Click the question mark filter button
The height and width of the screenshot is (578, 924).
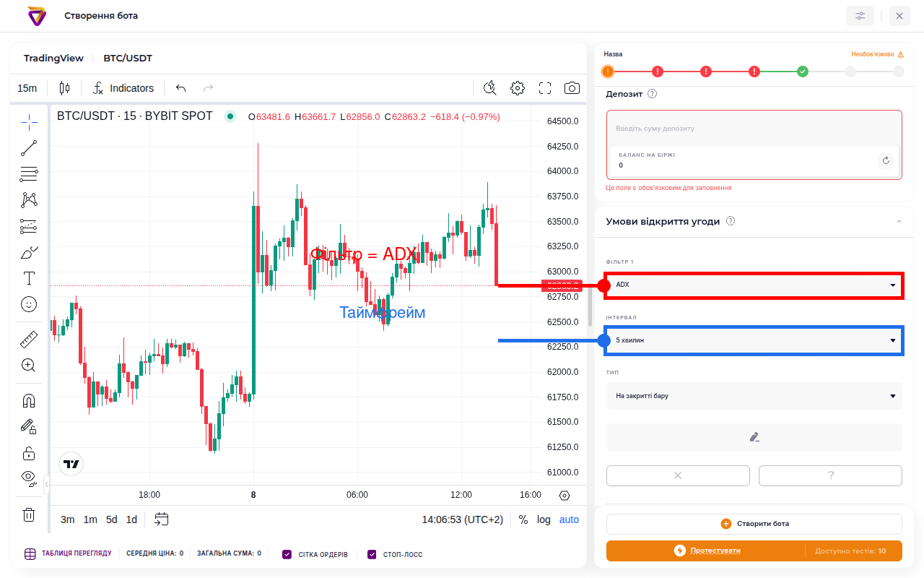pos(830,475)
